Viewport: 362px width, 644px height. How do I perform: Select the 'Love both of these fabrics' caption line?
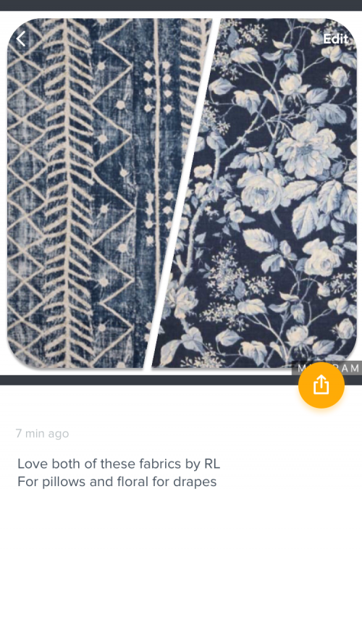click(x=119, y=464)
